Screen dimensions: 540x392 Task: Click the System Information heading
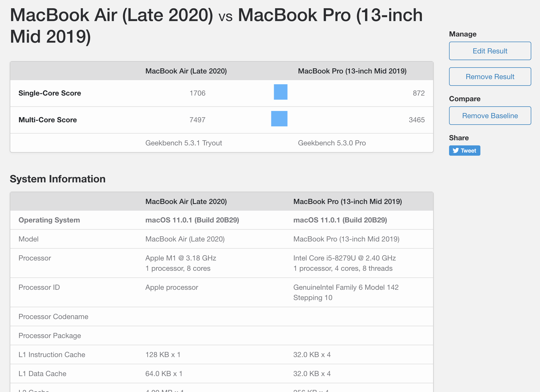click(58, 179)
